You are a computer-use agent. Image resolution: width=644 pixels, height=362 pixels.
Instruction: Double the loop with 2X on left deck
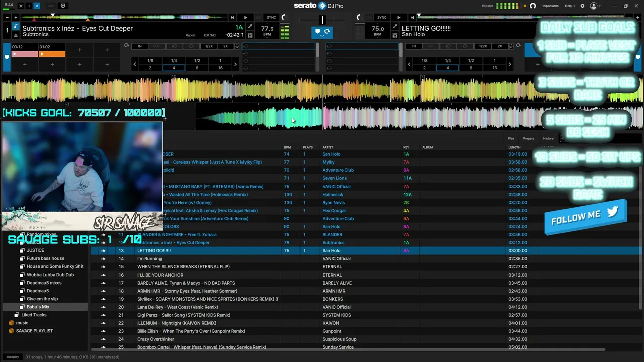click(226, 46)
